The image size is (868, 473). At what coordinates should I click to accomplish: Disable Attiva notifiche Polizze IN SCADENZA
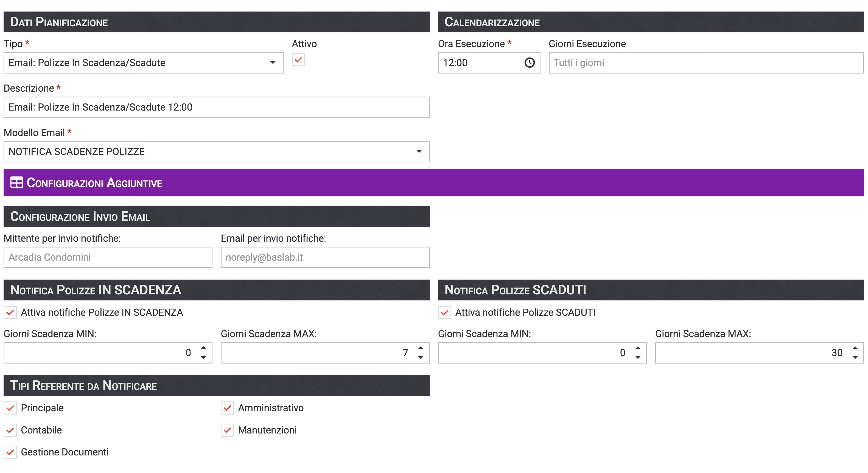click(10, 312)
